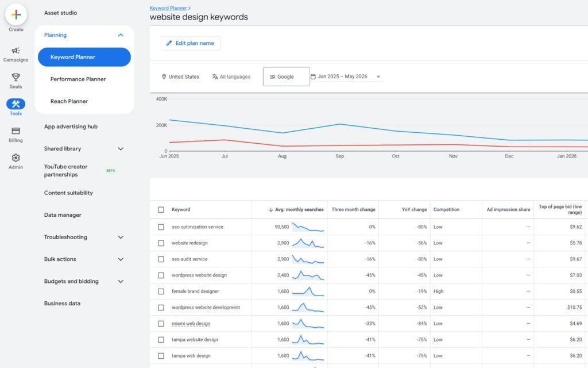The image size is (588, 368).
Task: Open Content suitability
Action: pos(68,193)
